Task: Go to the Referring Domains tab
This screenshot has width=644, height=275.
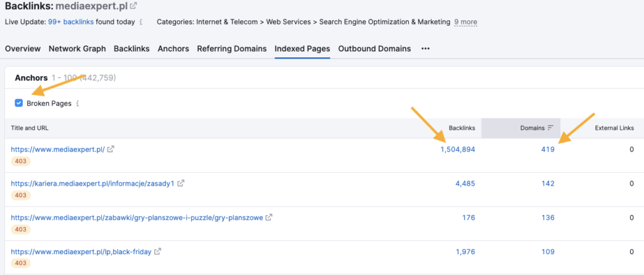Action: coord(231,48)
